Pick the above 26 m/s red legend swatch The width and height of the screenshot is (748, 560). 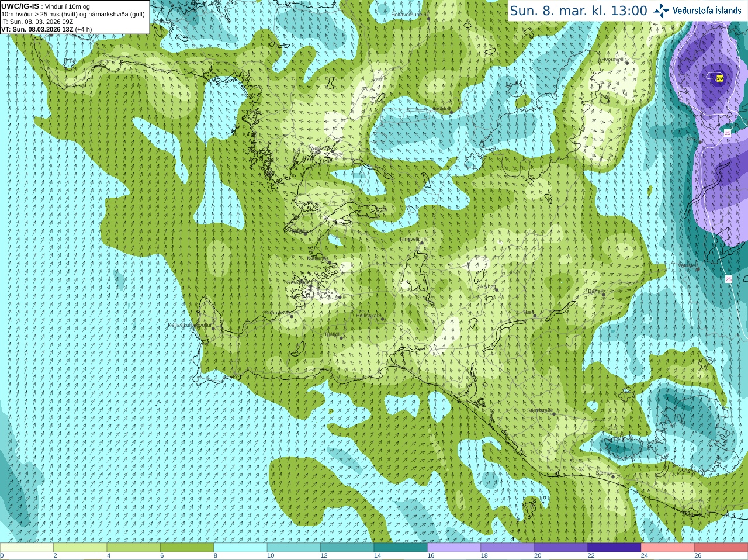pos(721,548)
